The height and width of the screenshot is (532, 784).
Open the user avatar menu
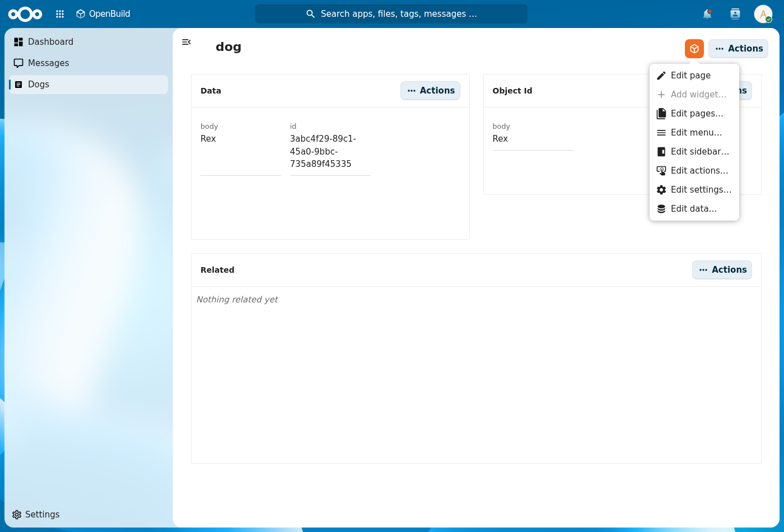(x=763, y=14)
